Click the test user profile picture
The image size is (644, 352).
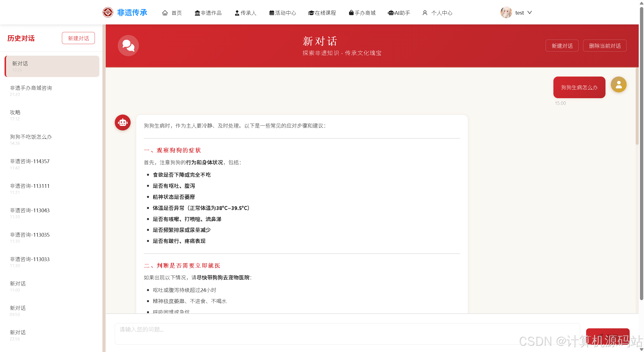(x=506, y=12)
